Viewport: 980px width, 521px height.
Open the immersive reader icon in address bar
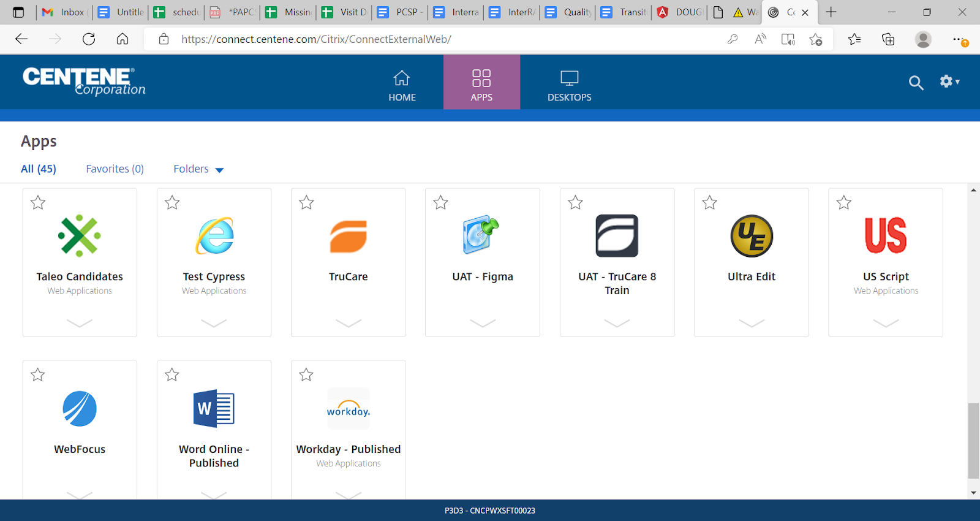pyautogui.click(x=788, y=39)
